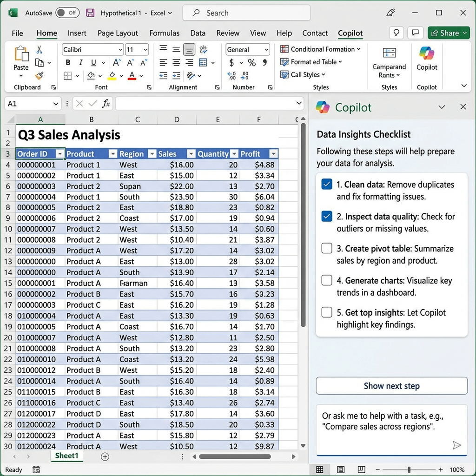Click Increase Decimal icon
Screen dimensions: 476x476
[x=231, y=76]
